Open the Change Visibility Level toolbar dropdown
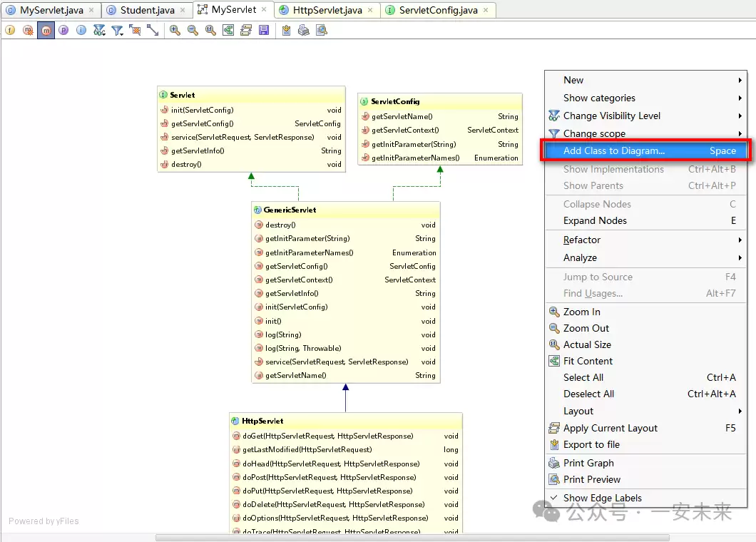This screenshot has width=756, height=542. coord(99,30)
